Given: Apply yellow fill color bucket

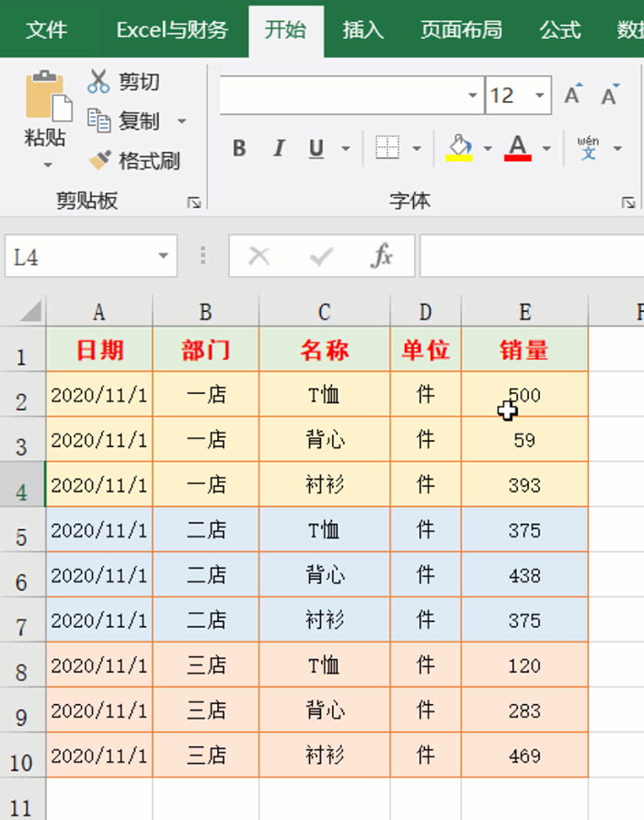Looking at the screenshot, I should [x=459, y=148].
